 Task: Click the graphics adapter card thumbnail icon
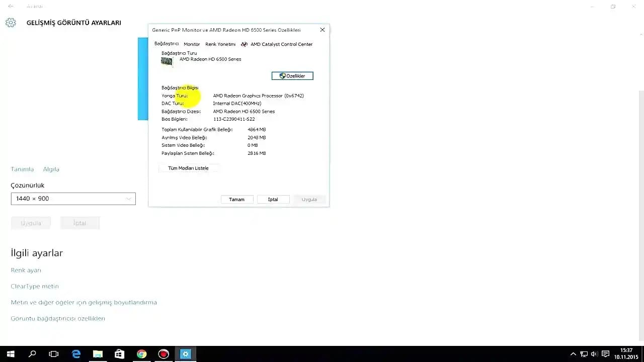[x=167, y=61]
